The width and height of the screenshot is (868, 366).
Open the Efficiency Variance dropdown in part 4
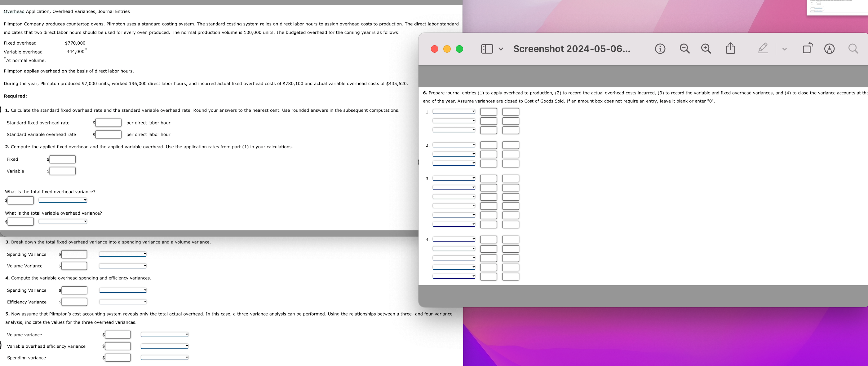[122, 302]
